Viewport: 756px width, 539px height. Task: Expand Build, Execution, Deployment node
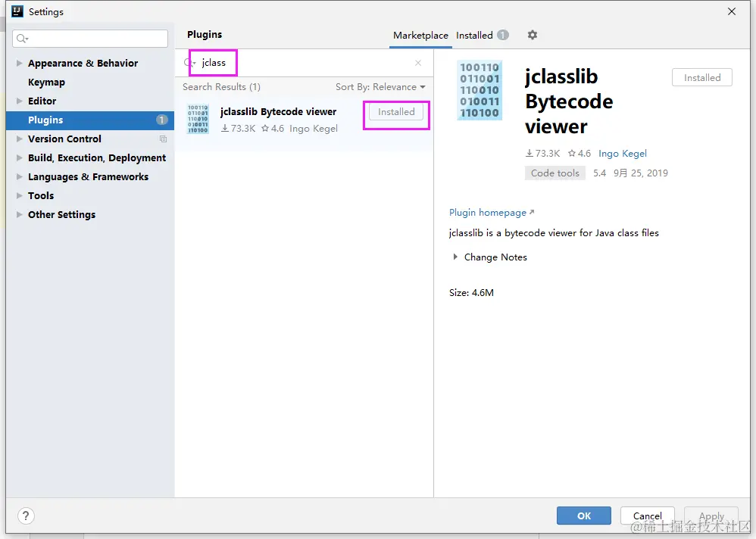(19, 157)
